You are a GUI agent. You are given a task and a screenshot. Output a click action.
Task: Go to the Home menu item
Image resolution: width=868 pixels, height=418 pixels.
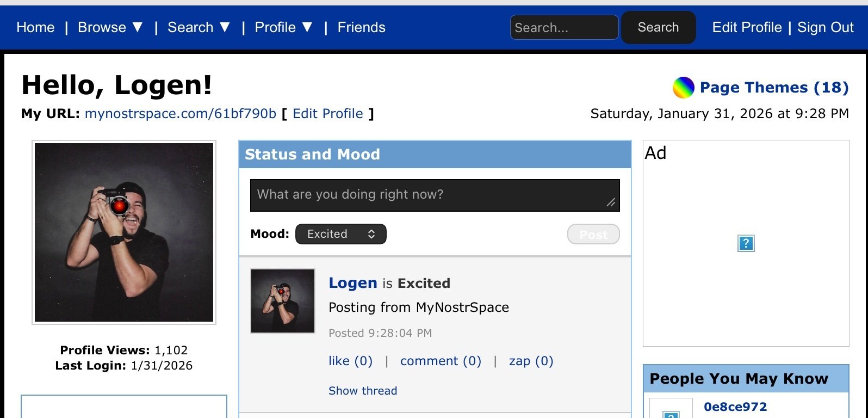35,27
